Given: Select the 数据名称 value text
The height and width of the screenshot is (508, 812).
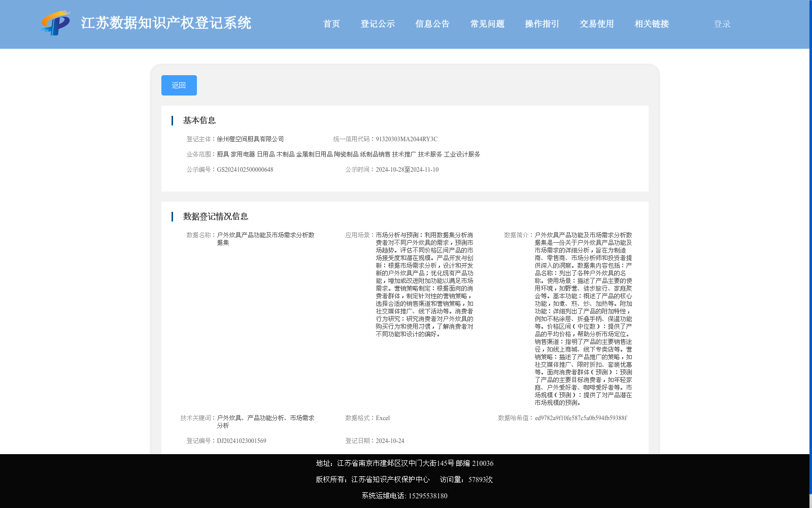Looking at the screenshot, I should (265, 239).
